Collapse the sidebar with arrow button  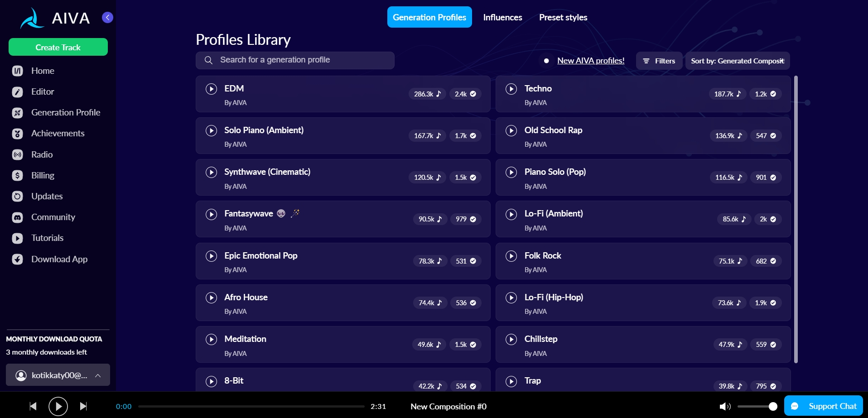pyautogui.click(x=107, y=18)
